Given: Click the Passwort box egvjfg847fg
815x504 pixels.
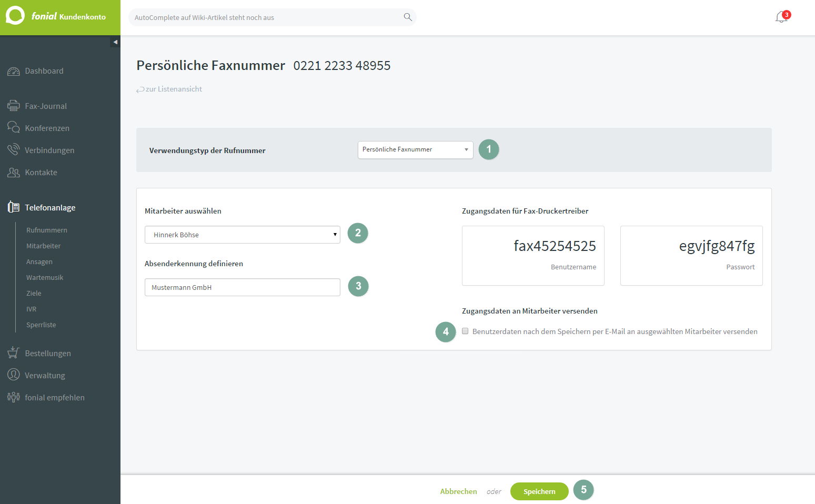Looking at the screenshot, I should [x=691, y=256].
